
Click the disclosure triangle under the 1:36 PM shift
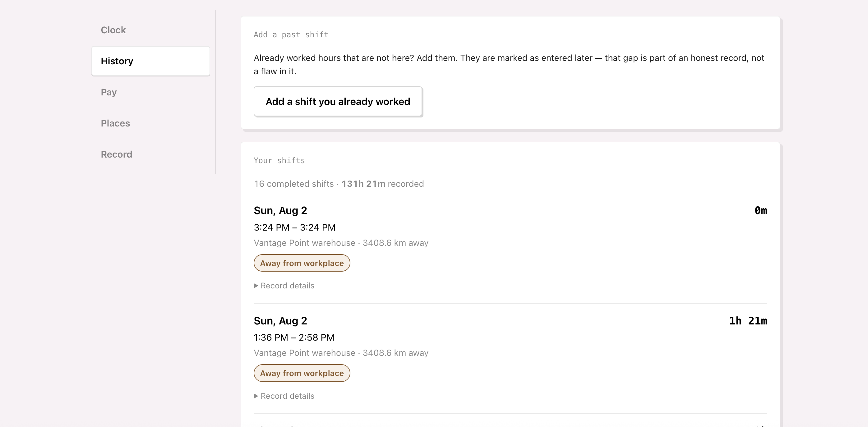point(256,396)
